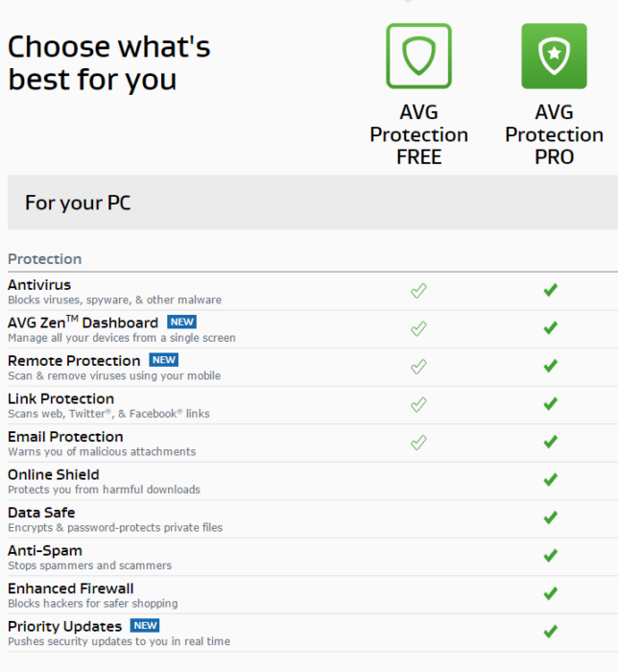Click the FREE checkmark for Email Protection
The height and width of the screenshot is (672, 618).
(x=418, y=443)
